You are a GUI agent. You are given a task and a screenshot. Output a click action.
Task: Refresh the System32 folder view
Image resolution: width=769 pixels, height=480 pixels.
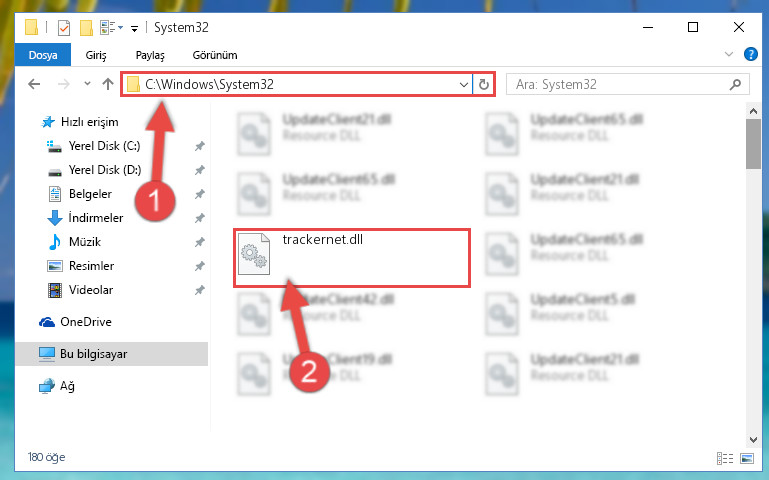484,84
